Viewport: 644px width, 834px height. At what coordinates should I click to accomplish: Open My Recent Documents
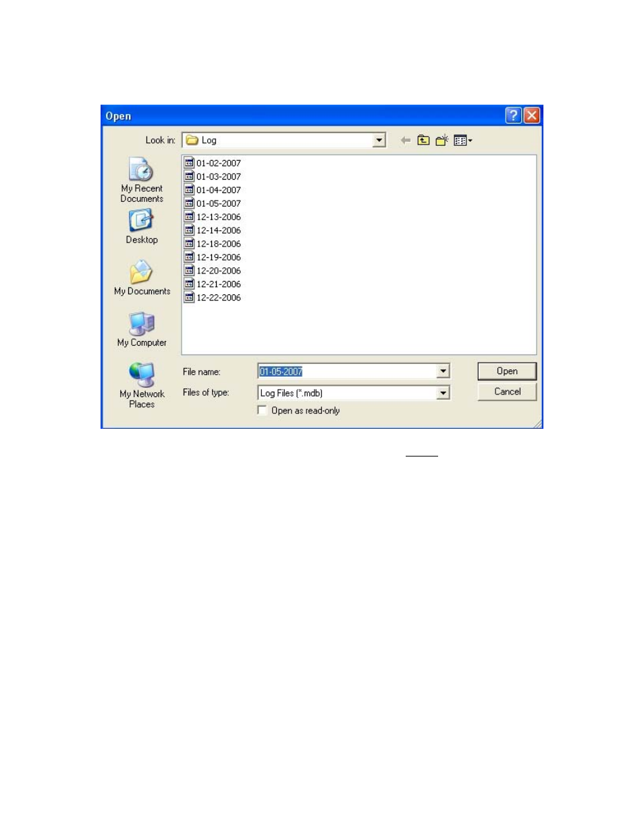point(142,180)
